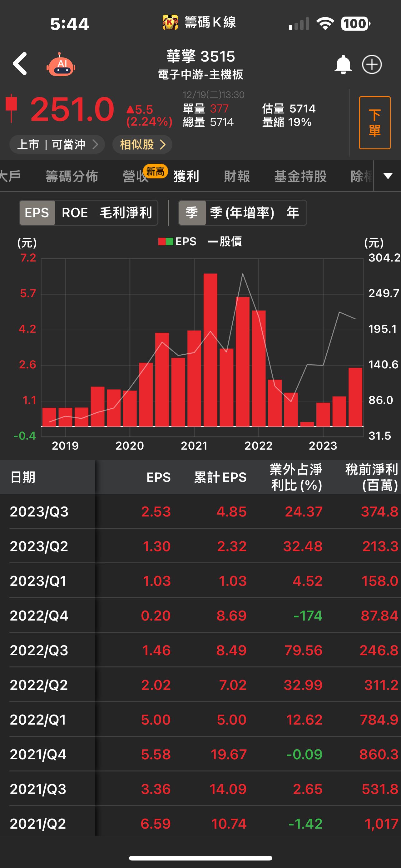Select the 2022/Q4 row date
The height and width of the screenshot is (868, 401).
(39, 616)
